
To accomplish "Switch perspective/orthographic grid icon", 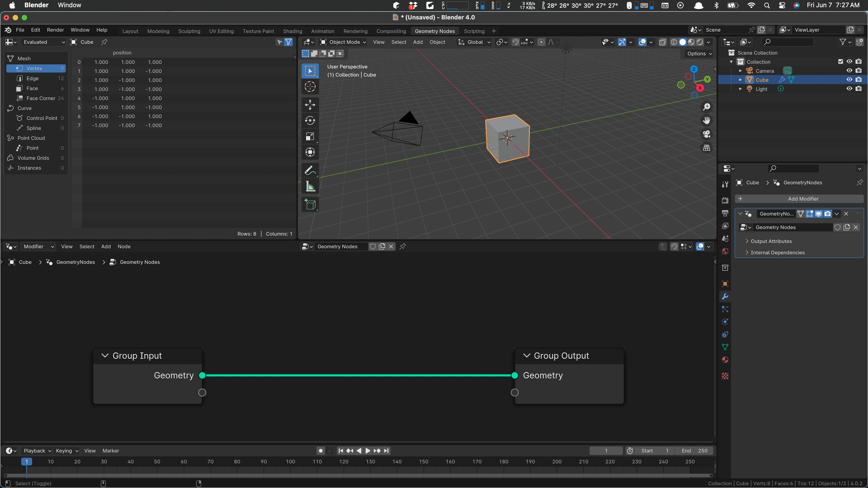I will click(x=707, y=148).
